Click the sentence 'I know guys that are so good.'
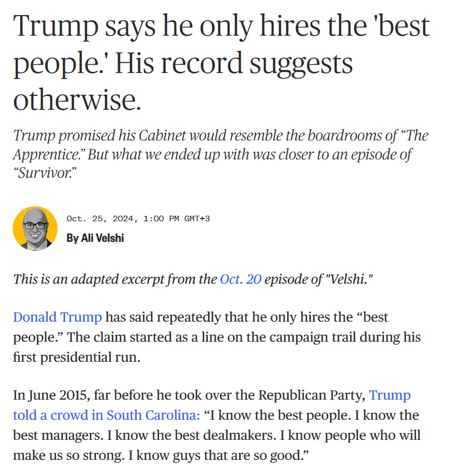 click(x=219, y=455)
